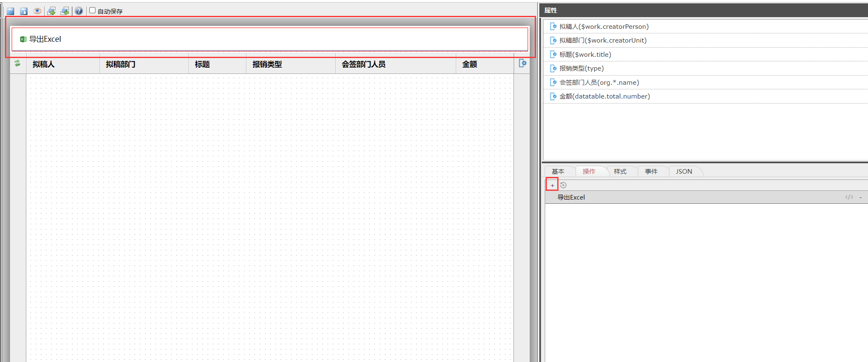Switch to the 基本 tab

558,172
